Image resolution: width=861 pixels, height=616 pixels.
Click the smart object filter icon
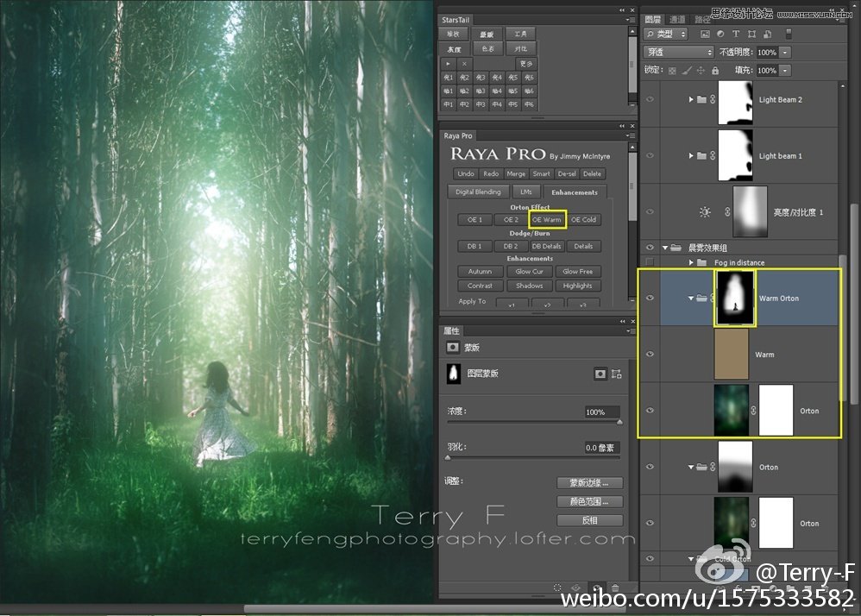click(768, 34)
